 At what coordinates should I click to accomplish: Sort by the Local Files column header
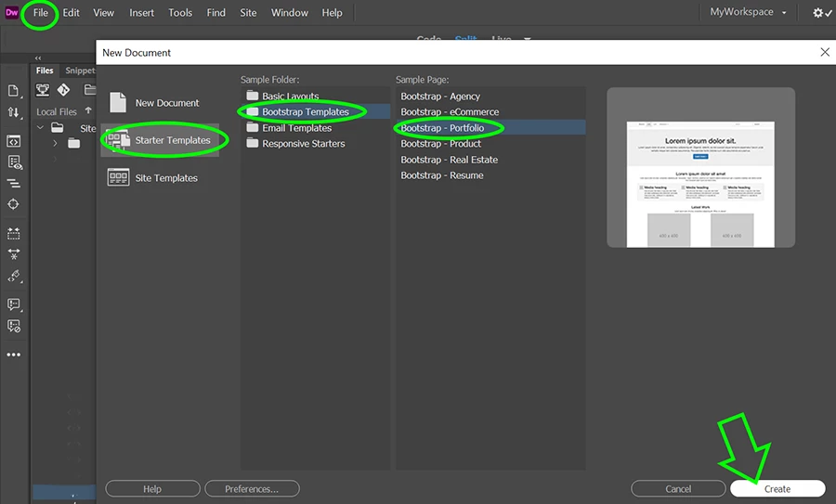57,112
